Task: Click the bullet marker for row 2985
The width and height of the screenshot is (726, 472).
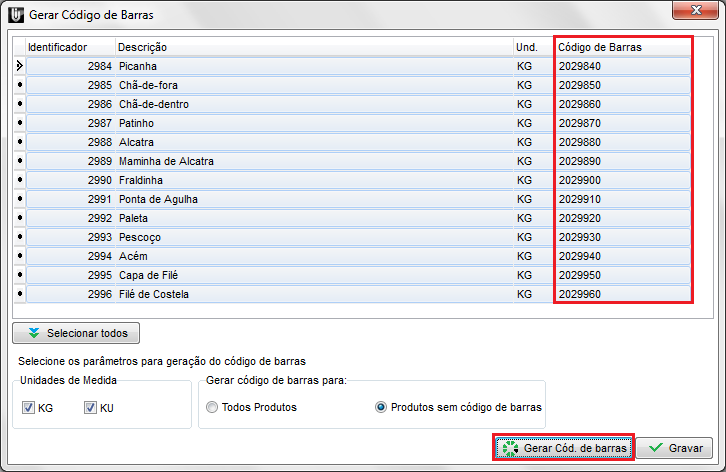Action: 19,85
